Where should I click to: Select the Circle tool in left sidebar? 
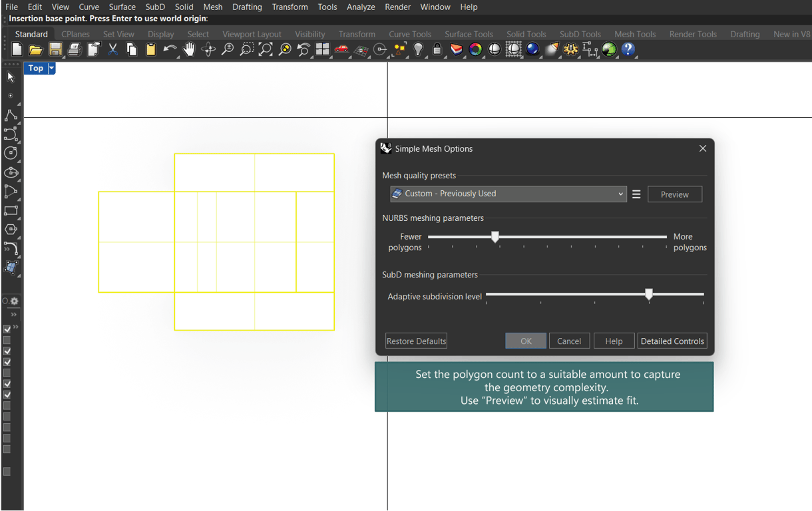tap(11, 153)
